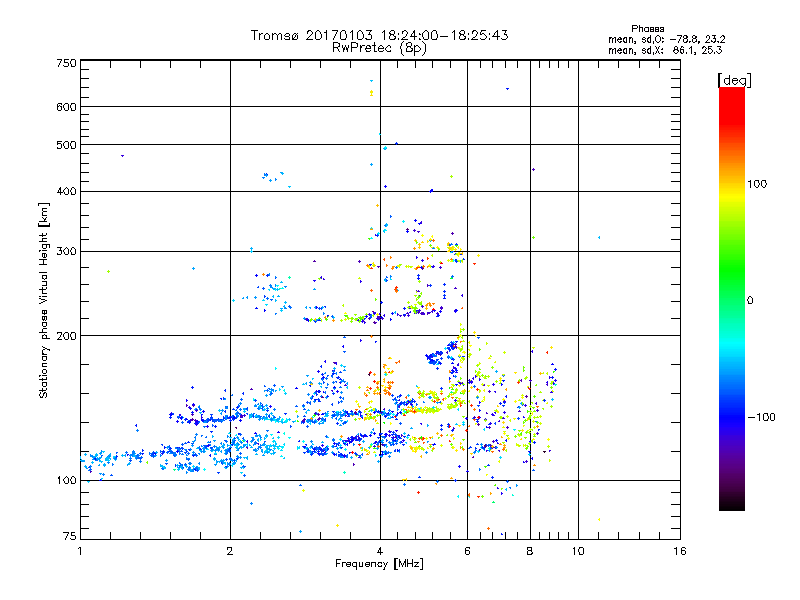The width and height of the screenshot is (800, 600).
Task: Click the 'Phases' header text
Action: (647, 29)
